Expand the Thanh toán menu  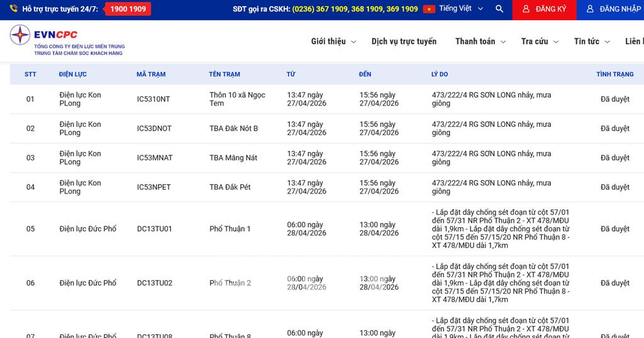[x=480, y=41]
